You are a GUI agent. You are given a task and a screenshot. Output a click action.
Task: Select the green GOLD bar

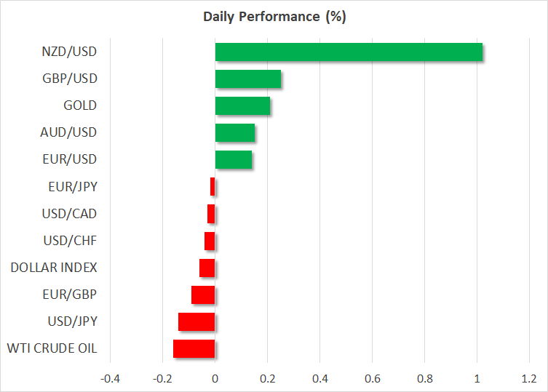click(x=242, y=106)
